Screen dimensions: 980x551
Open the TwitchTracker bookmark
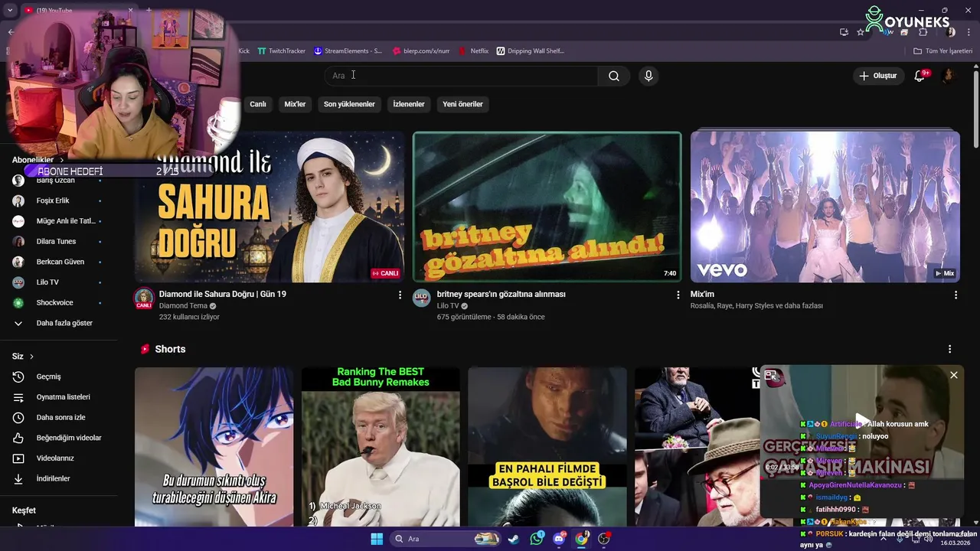click(281, 51)
